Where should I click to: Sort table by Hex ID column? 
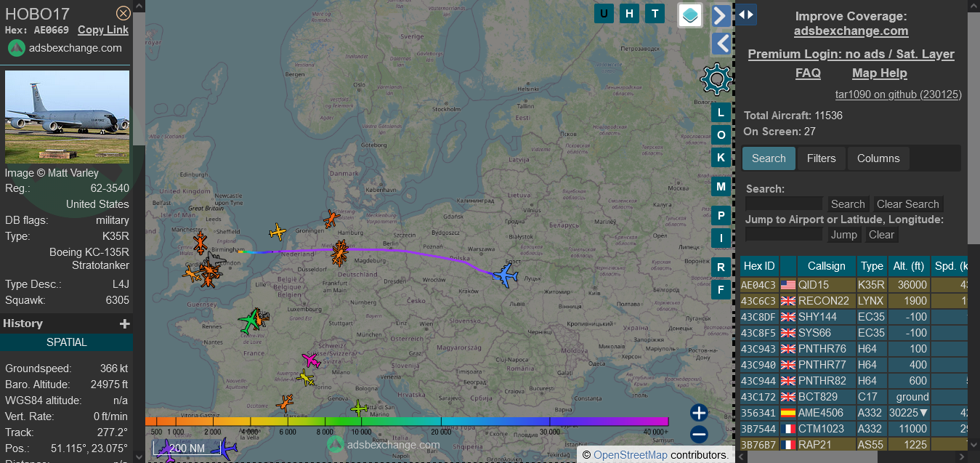click(x=759, y=266)
